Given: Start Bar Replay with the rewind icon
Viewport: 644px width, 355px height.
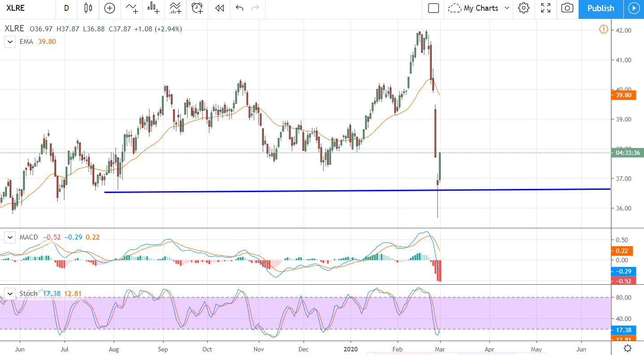Looking at the screenshot, I should pos(219,8).
